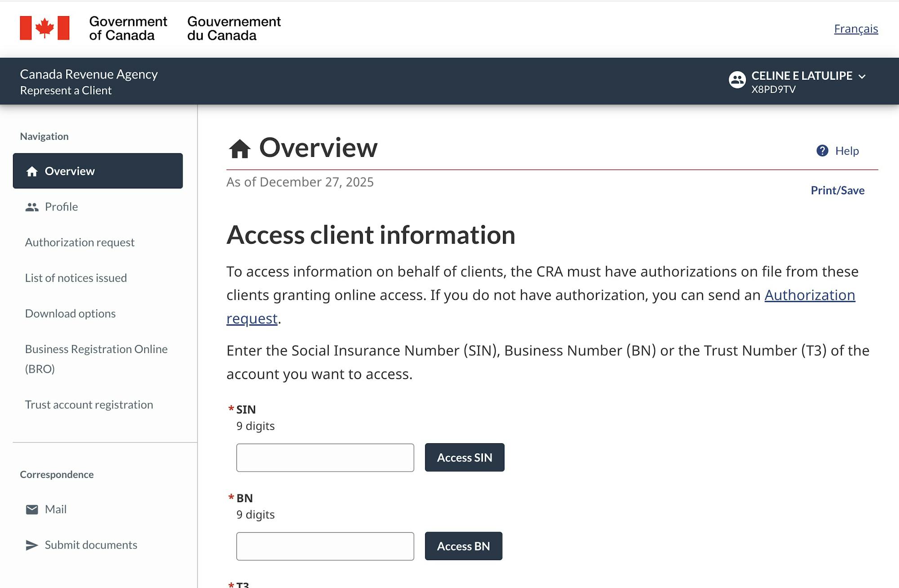Click the Submit documents paper plane icon

point(31,545)
